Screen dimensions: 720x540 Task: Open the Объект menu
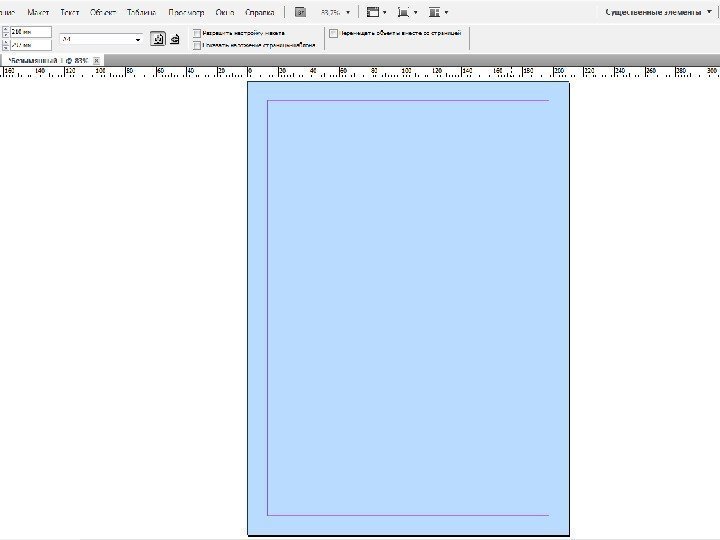[x=103, y=12]
